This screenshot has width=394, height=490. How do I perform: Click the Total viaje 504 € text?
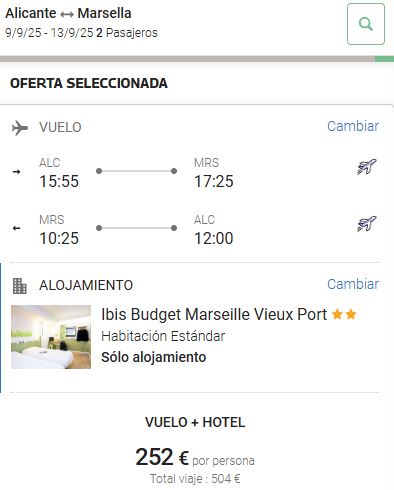195,479
